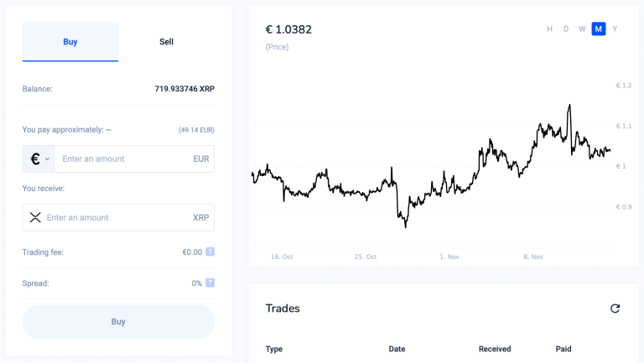Click the Euro currency symbol icon
The height and width of the screenshot is (363, 644).
tap(35, 158)
